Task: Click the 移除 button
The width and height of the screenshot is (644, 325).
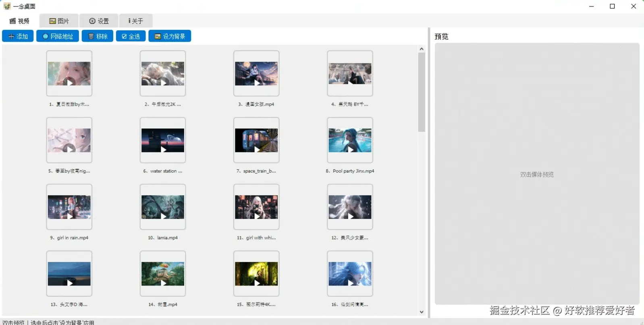Action: click(x=98, y=36)
